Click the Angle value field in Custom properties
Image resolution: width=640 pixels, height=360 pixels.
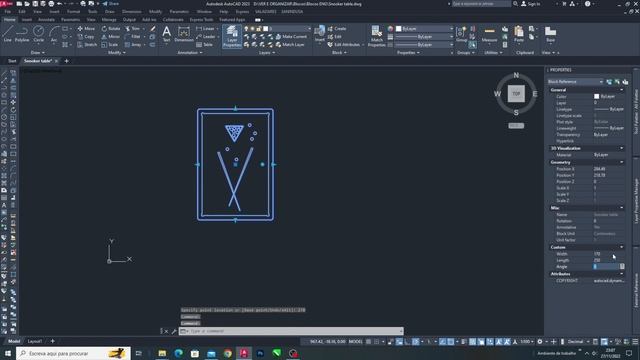coord(607,267)
